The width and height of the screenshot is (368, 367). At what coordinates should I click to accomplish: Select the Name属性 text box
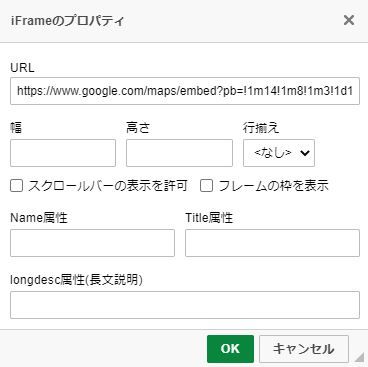tap(92, 243)
